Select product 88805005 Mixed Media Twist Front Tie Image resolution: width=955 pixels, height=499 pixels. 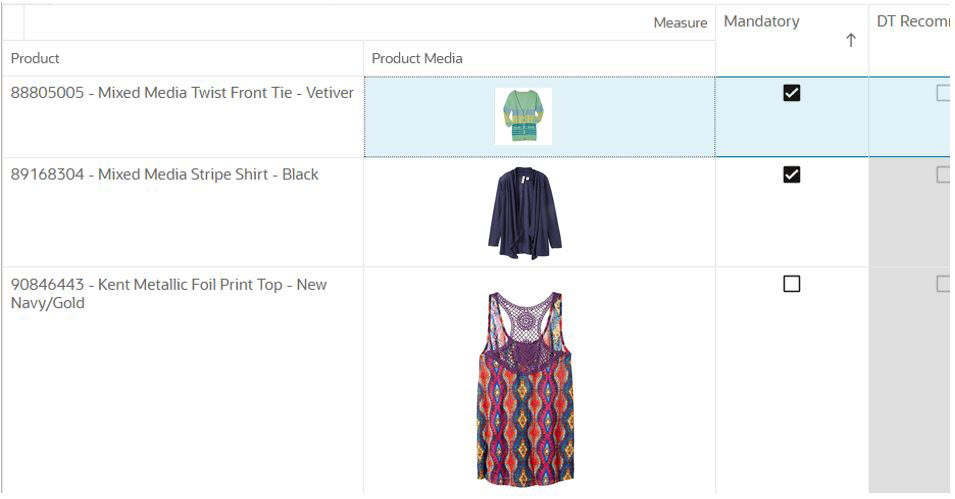[x=182, y=93]
